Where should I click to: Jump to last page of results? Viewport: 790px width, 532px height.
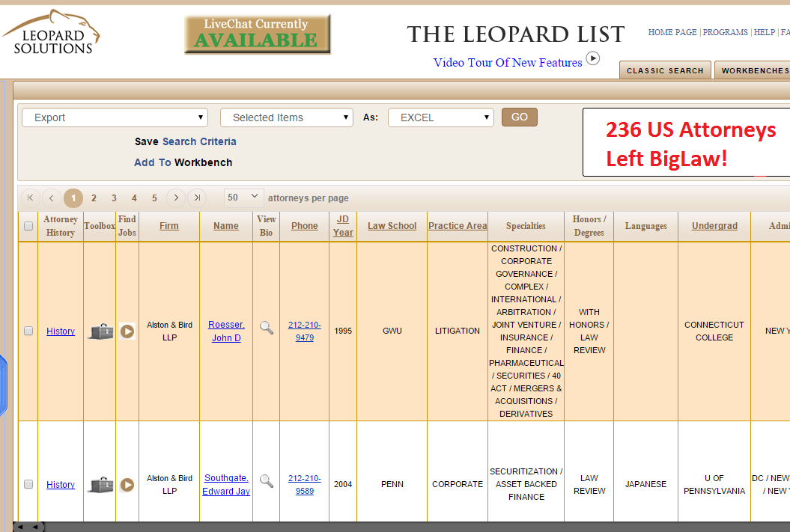coord(197,198)
